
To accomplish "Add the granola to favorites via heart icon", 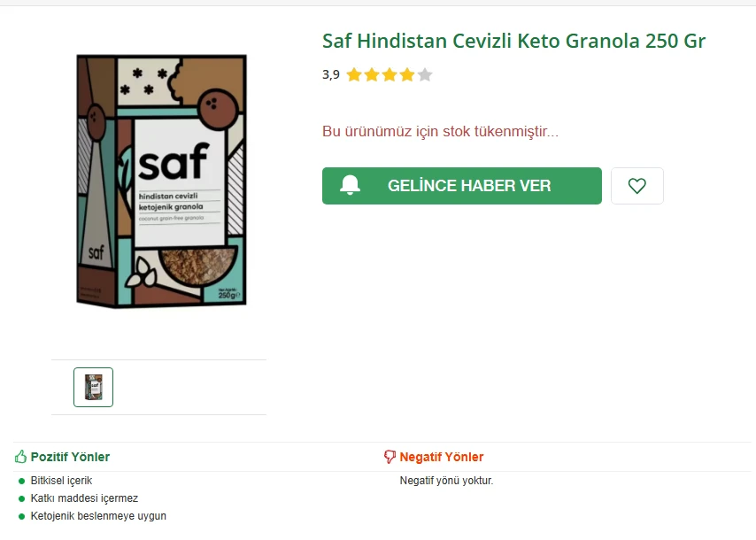I will click(637, 185).
